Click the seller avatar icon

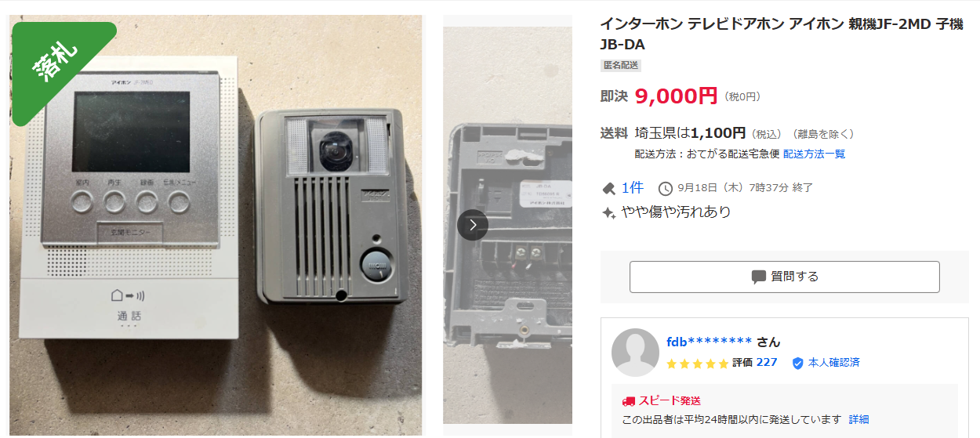[635, 352]
